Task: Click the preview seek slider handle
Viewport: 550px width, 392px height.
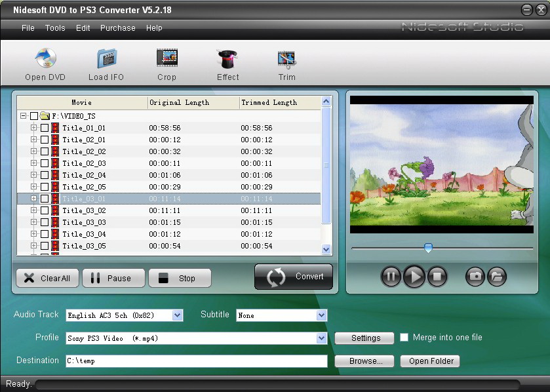Action: (428, 248)
